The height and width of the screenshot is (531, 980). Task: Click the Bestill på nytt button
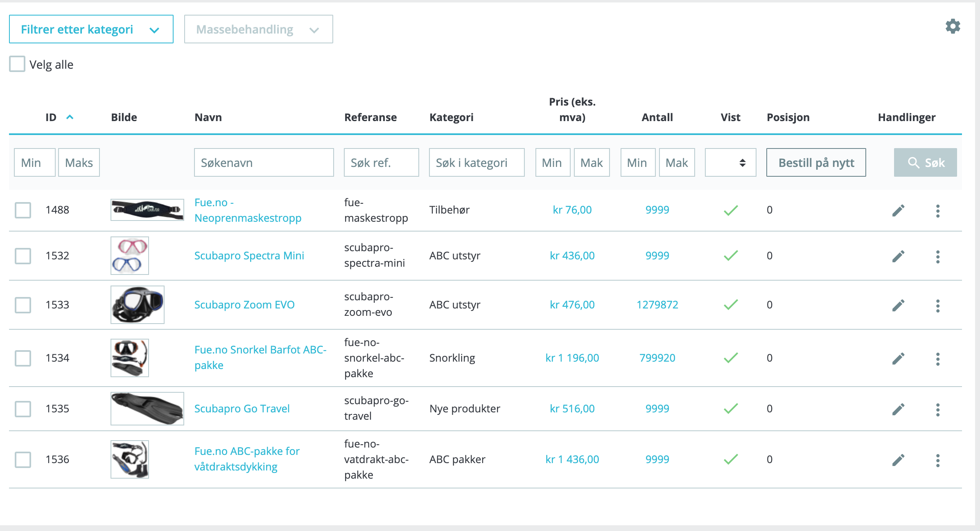pos(816,163)
